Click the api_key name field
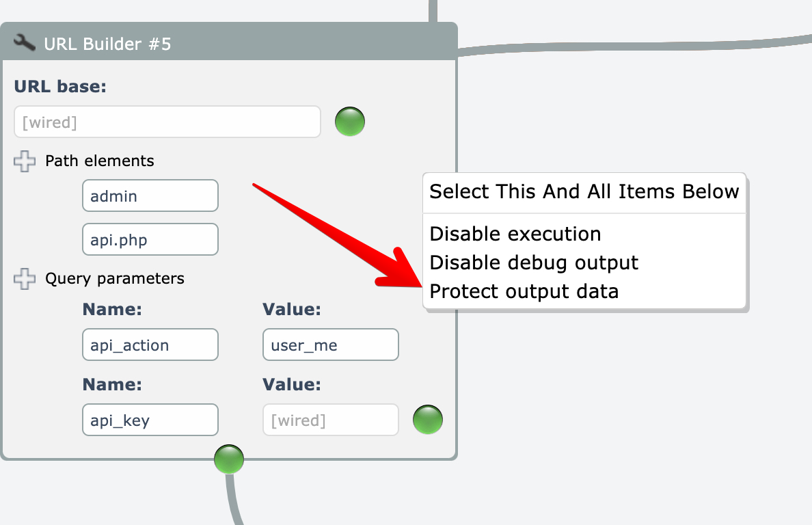This screenshot has width=812, height=525. tap(150, 420)
